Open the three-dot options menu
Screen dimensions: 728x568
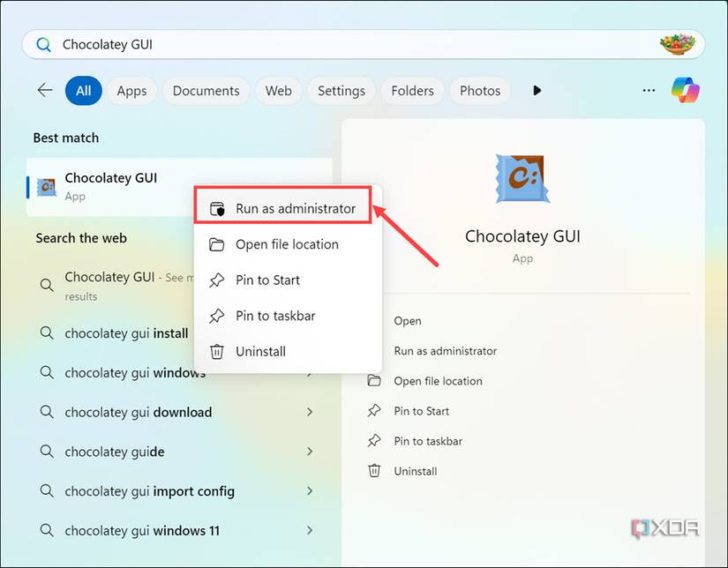click(x=649, y=90)
